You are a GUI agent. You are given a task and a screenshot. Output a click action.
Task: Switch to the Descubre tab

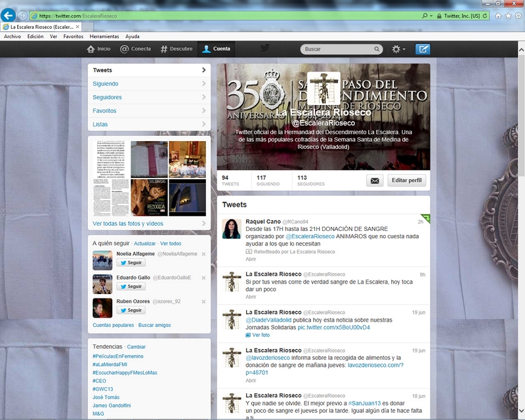[177, 49]
